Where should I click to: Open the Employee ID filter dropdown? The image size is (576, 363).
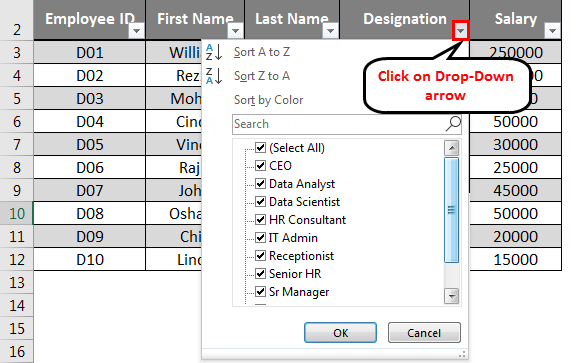137,31
